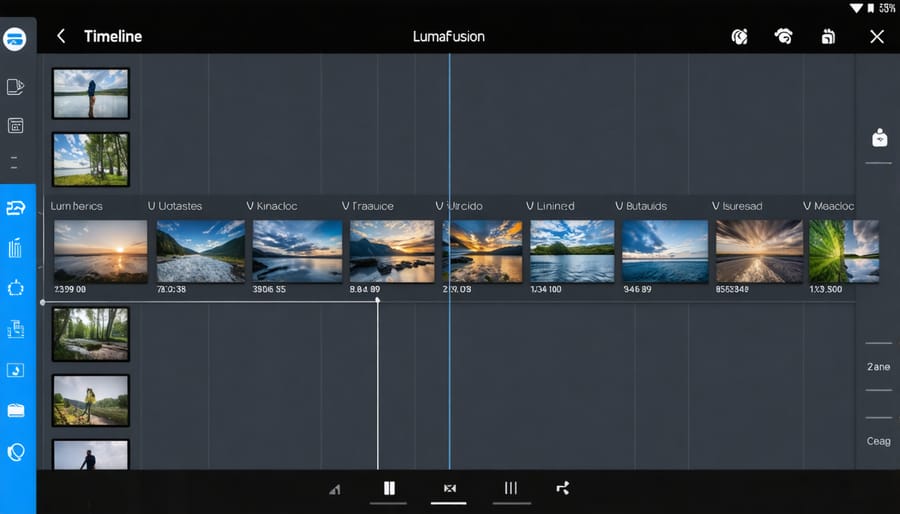
Task: Tap the triangle icon in the bottom toolbar
Action: coord(335,489)
